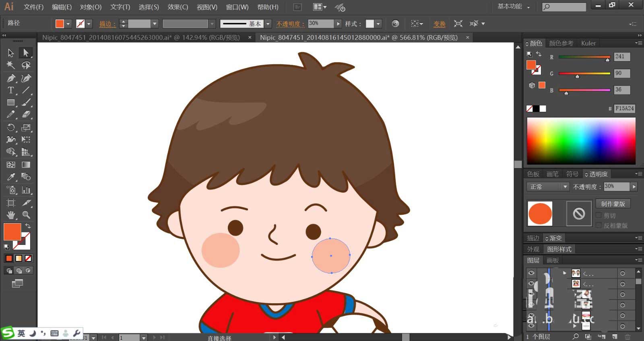Click the orange circle opacity thumbnail
This screenshot has height=341, width=644.
540,214
